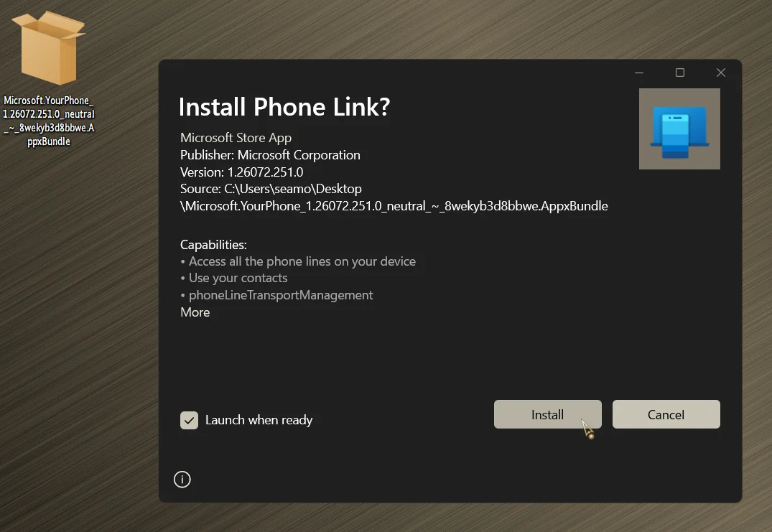Click Install to install Phone Link
Image resolution: width=772 pixels, height=532 pixels.
pyautogui.click(x=547, y=414)
